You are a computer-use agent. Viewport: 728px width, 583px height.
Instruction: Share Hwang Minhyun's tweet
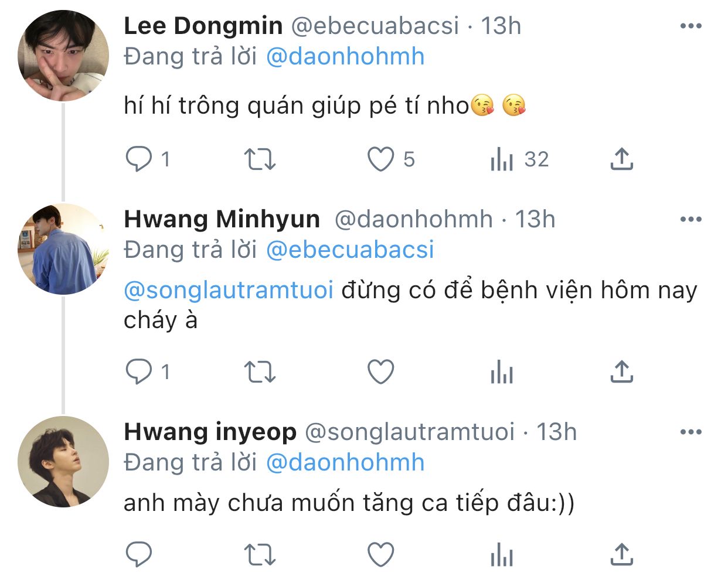[x=622, y=371]
